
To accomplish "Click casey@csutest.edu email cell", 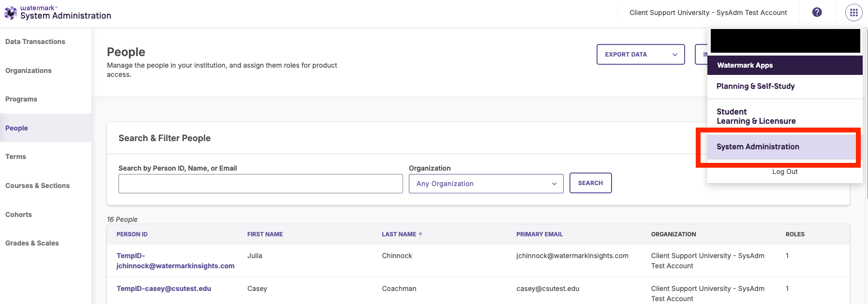I will (548, 289).
